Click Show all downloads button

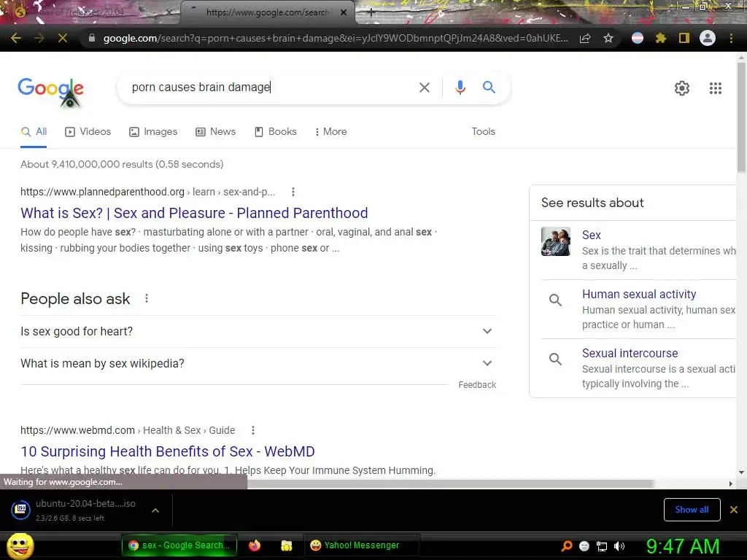tap(692, 510)
